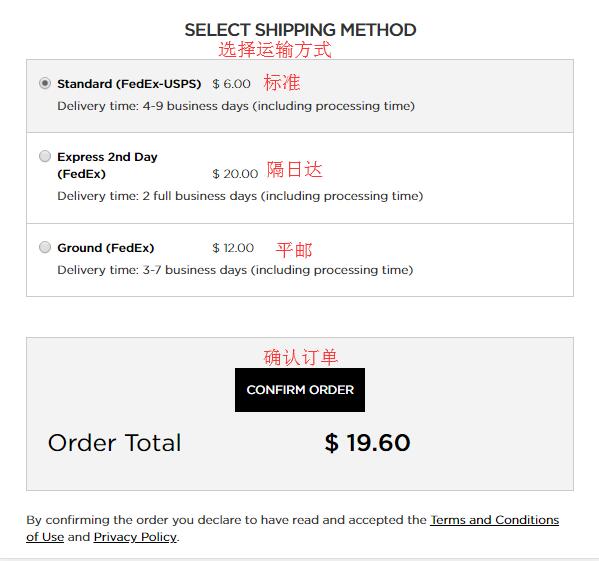The image size is (599, 561).
Task: Select the Express 2nd Day radio button
Action: pos(45,156)
